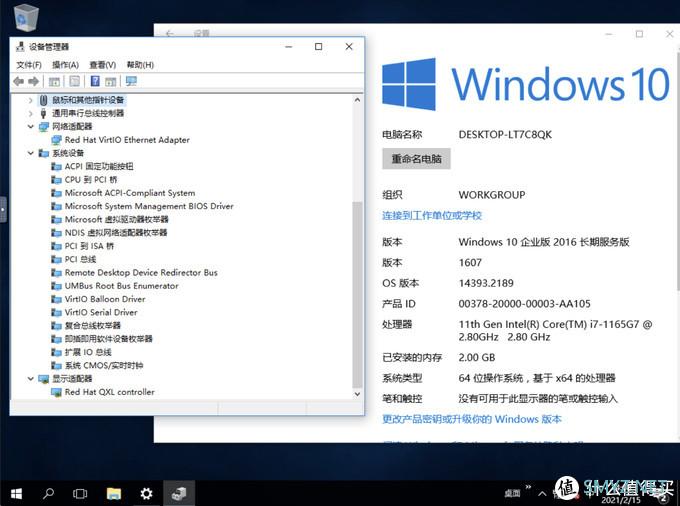Click product ID 00378-20000-00003-AA105
The image size is (680, 506).
[x=524, y=304]
